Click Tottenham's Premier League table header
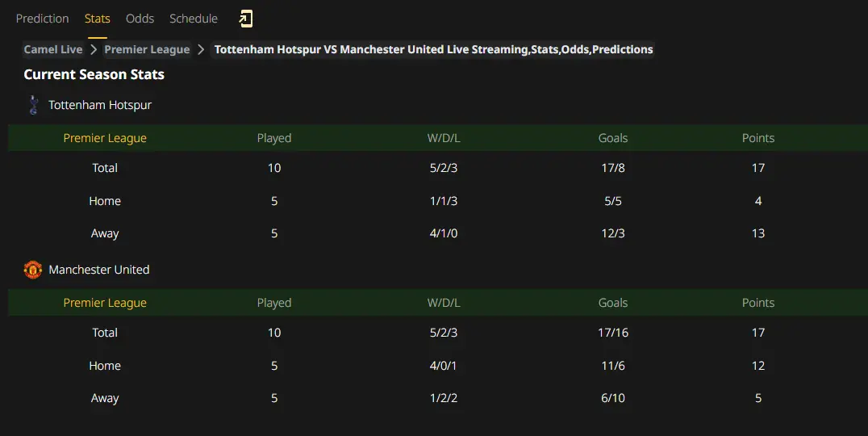Screen dimensions: 868x436 pyautogui.click(x=105, y=138)
